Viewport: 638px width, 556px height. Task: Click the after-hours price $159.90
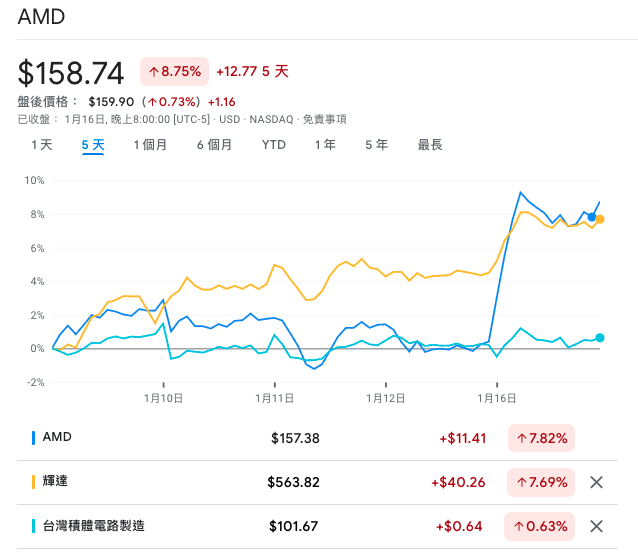tap(111, 102)
